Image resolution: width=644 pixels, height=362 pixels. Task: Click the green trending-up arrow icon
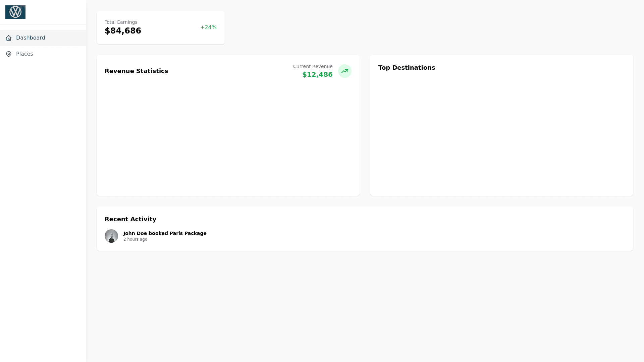point(344,71)
